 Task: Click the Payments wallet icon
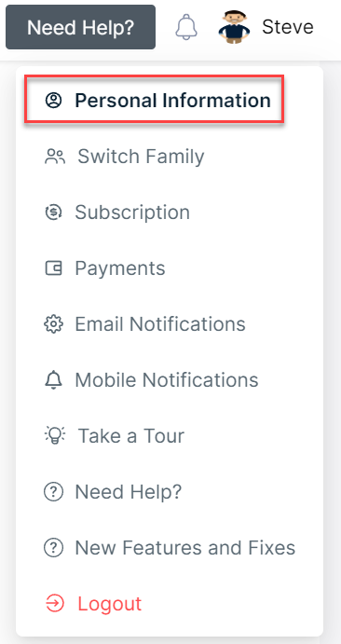pos(53,268)
